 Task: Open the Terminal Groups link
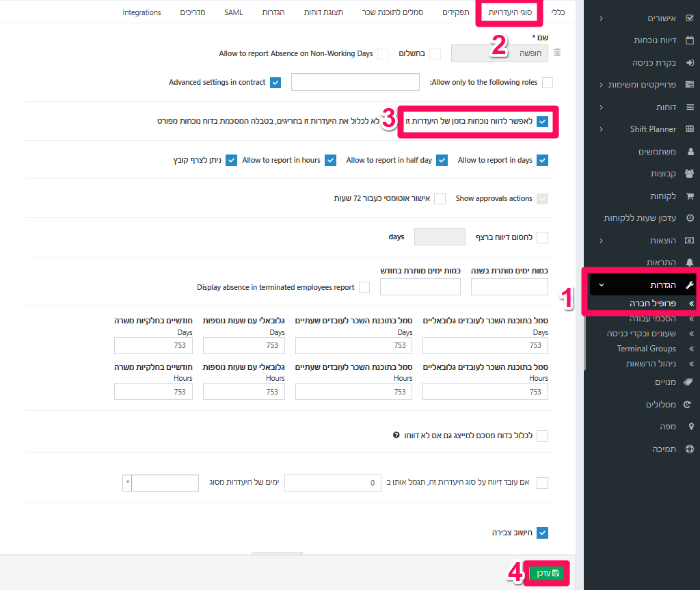(647, 349)
